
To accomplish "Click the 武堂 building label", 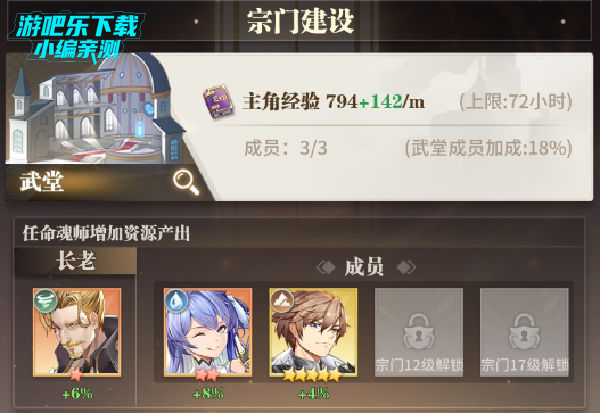I will pos(42,181).
